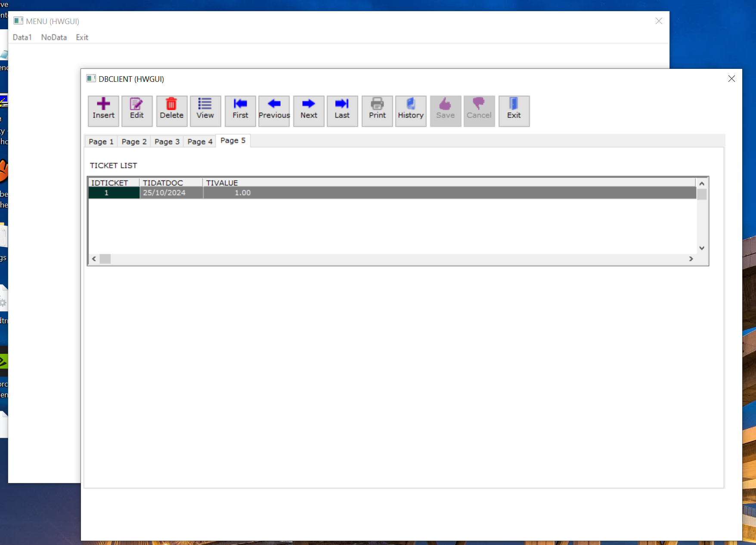Close the DBCLIENT window
The width and height of the screenshot is (756, 545).
coord(731,79)
